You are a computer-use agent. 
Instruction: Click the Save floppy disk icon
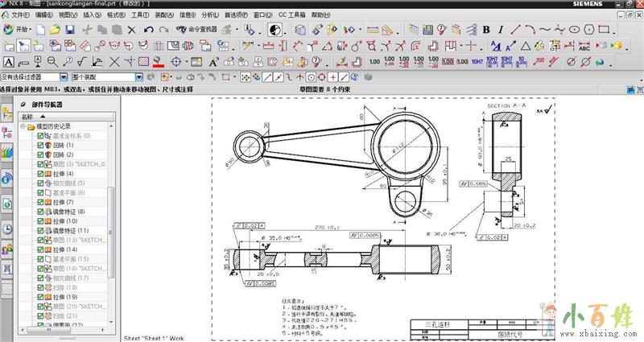70,30
